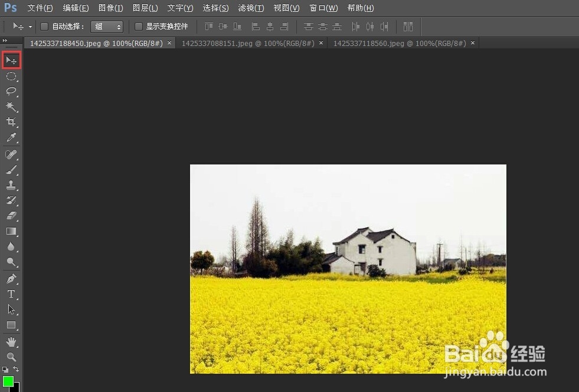Select the Crop tool

click(11, 122)
